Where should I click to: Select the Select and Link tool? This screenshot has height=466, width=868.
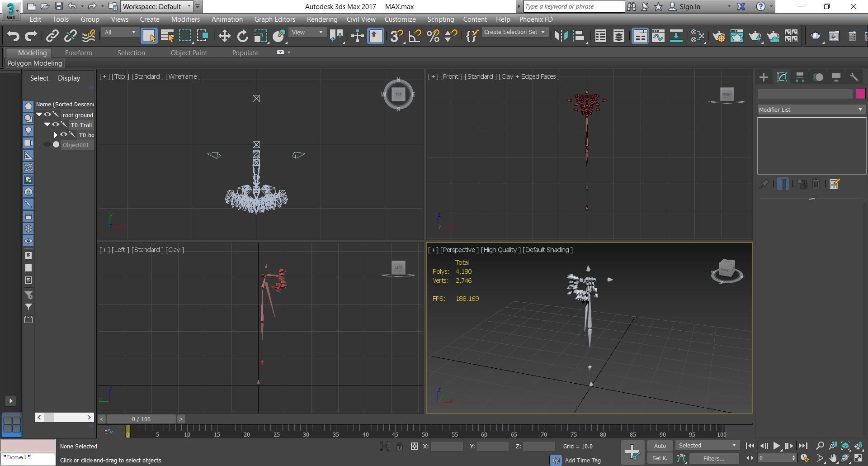pos(52,36)
